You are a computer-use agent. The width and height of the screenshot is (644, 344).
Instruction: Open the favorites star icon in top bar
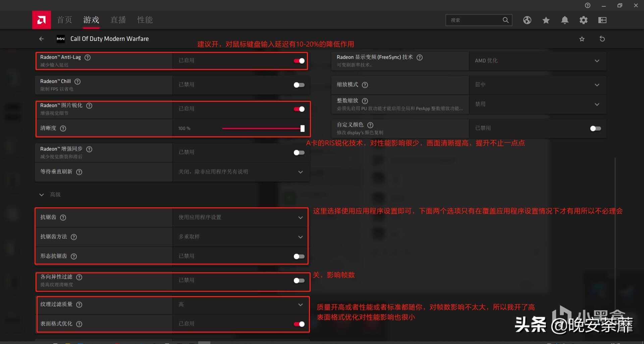coord(546,20)
